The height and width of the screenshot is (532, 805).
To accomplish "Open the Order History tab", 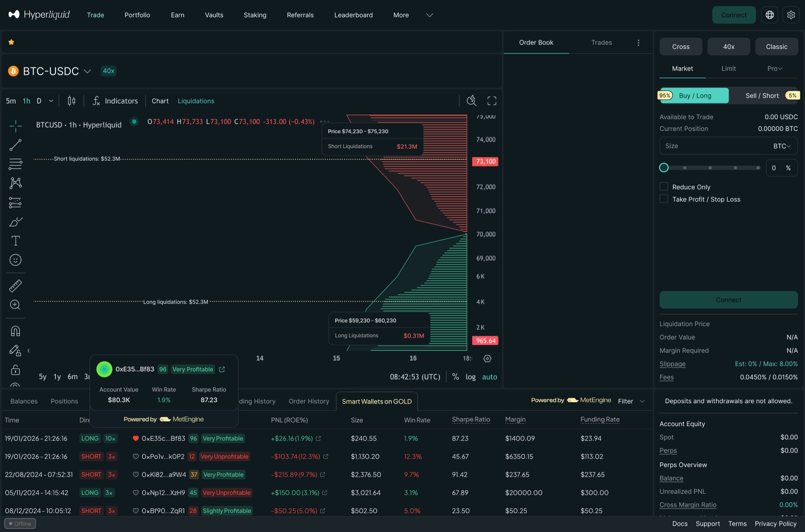I will [309, 401].
